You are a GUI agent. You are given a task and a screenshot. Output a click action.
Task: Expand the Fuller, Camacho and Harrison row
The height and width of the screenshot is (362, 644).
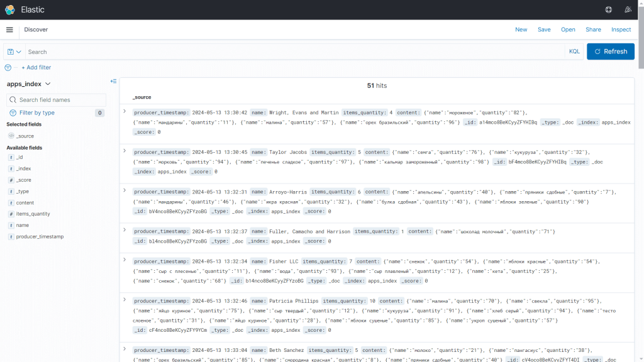[125, 230]
